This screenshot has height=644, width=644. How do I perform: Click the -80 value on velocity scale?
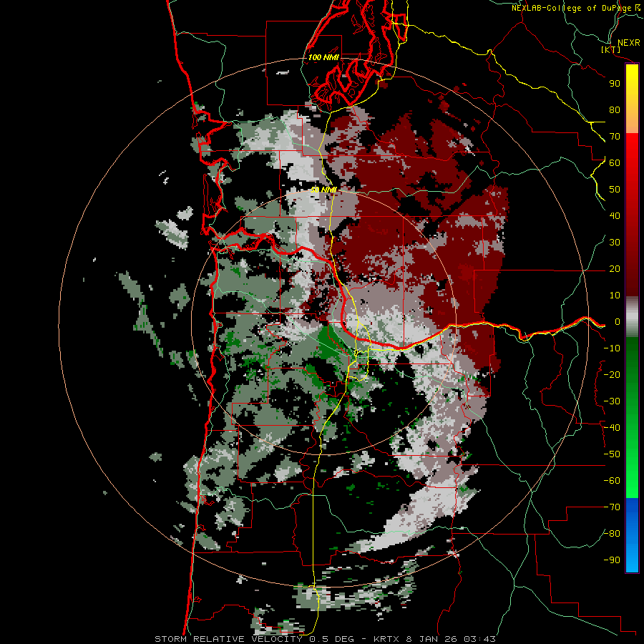tap(612, 534)
